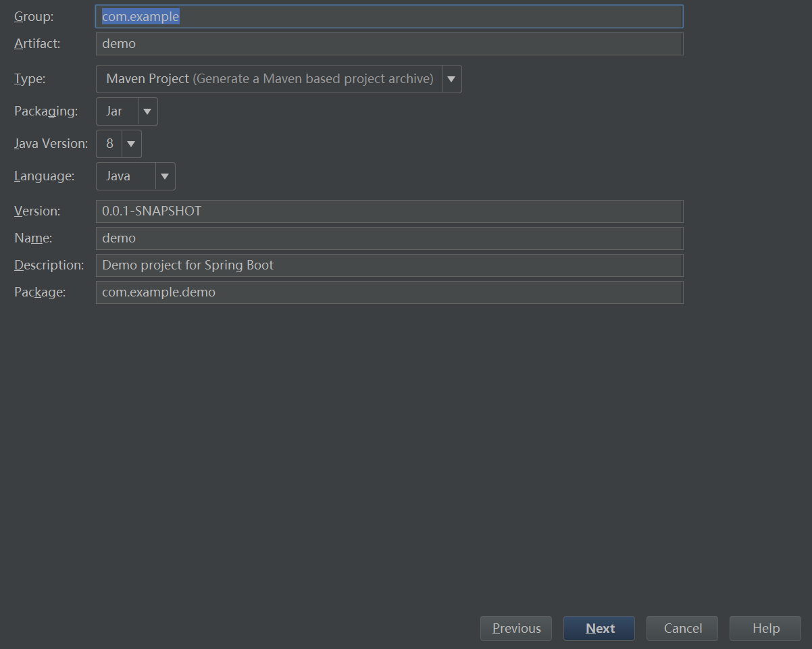The height and width of the screenshot is (649, 812).
Task: Click the arrow button of Type combo
Action: tap(451, 79)
